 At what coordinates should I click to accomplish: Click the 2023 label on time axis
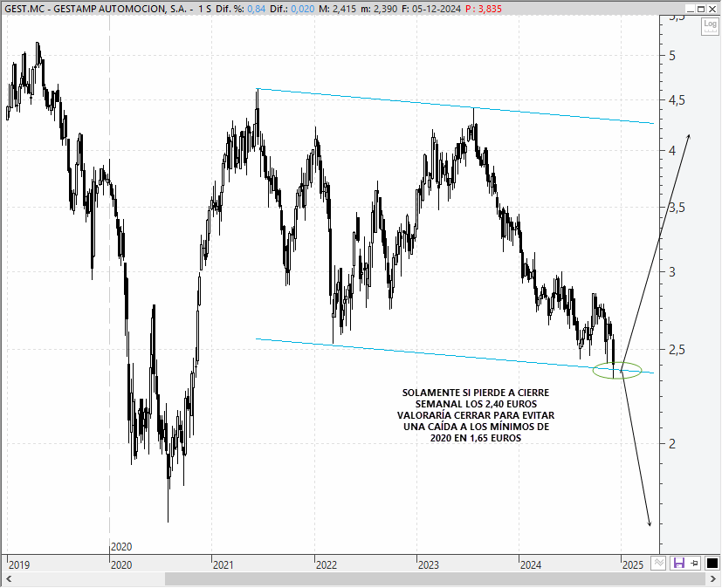[x=429, y=564]
